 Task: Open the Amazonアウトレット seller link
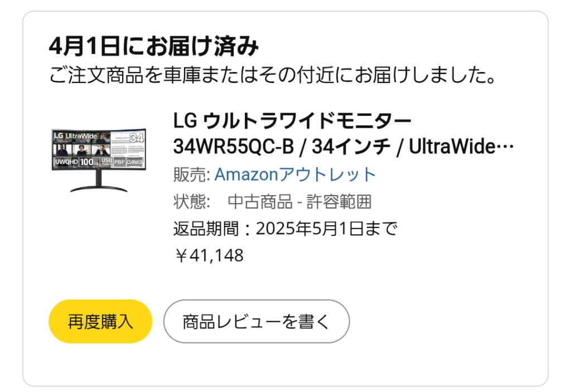(296, 175)
